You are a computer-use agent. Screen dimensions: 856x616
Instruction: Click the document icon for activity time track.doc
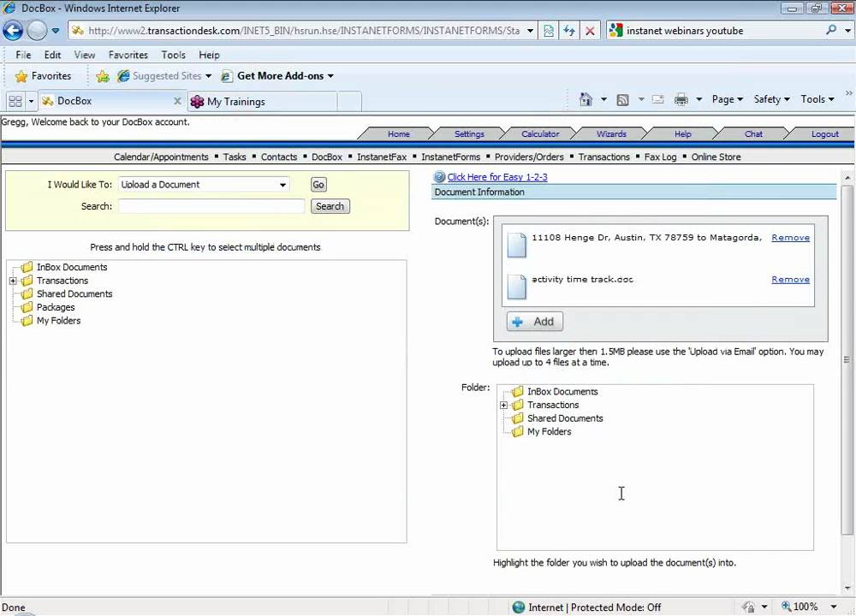pos(516,287)
